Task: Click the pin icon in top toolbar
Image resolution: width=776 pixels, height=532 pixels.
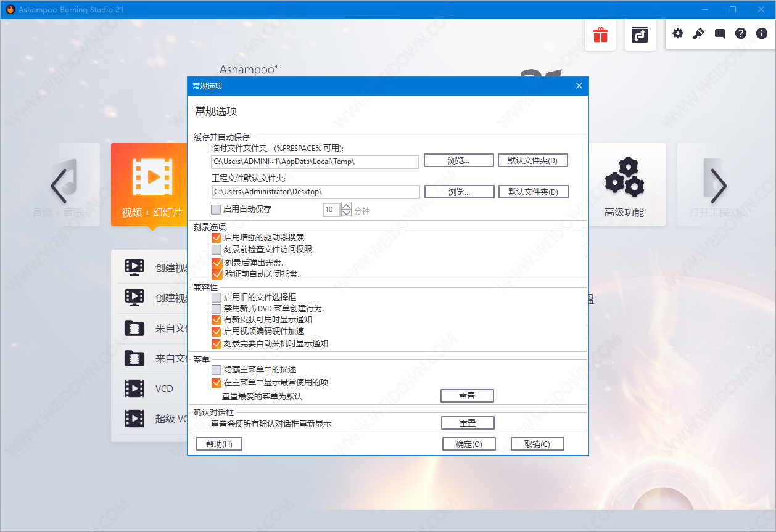Action: (x=698, y=34)
